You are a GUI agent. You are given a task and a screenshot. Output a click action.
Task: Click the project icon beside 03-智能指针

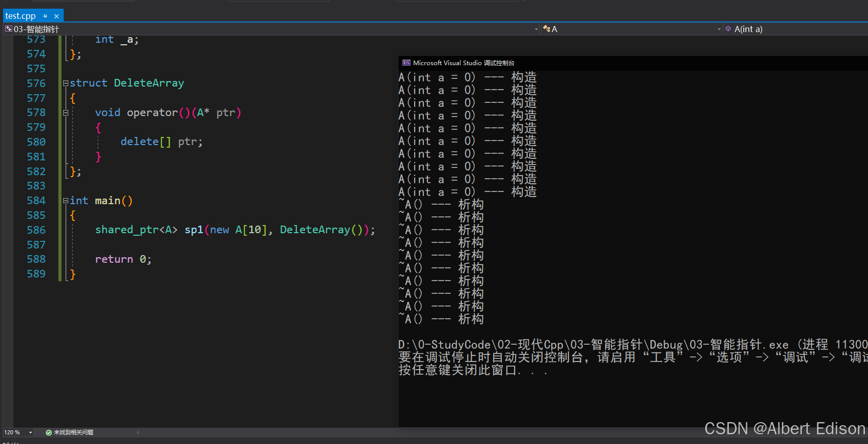pos(9,29)
